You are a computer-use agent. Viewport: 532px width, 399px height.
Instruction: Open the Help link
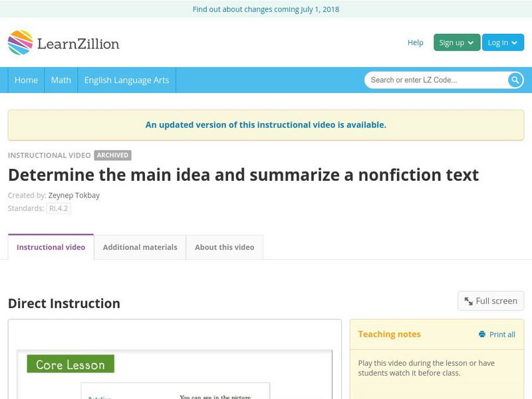(x=415, y=43)
